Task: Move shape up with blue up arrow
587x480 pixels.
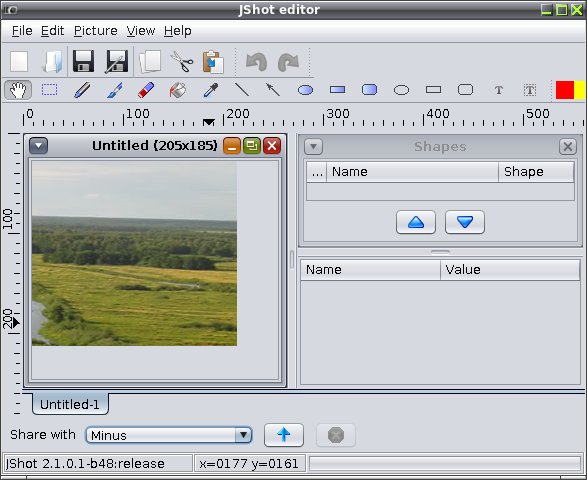Action: point(416,222)
